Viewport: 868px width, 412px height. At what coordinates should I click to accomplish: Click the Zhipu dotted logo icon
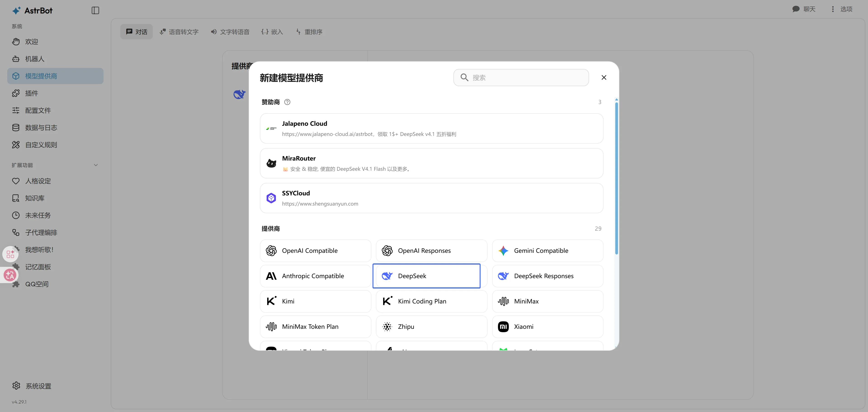tap(387, 326)
